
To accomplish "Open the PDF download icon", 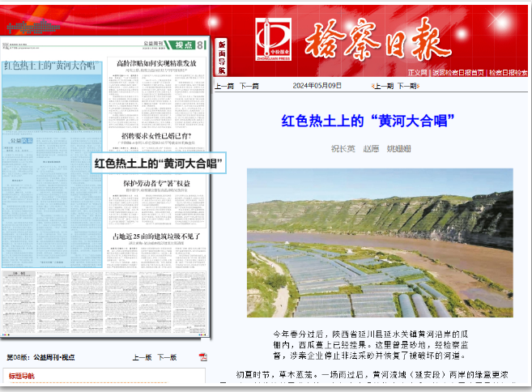I will (x=203, y=357).
